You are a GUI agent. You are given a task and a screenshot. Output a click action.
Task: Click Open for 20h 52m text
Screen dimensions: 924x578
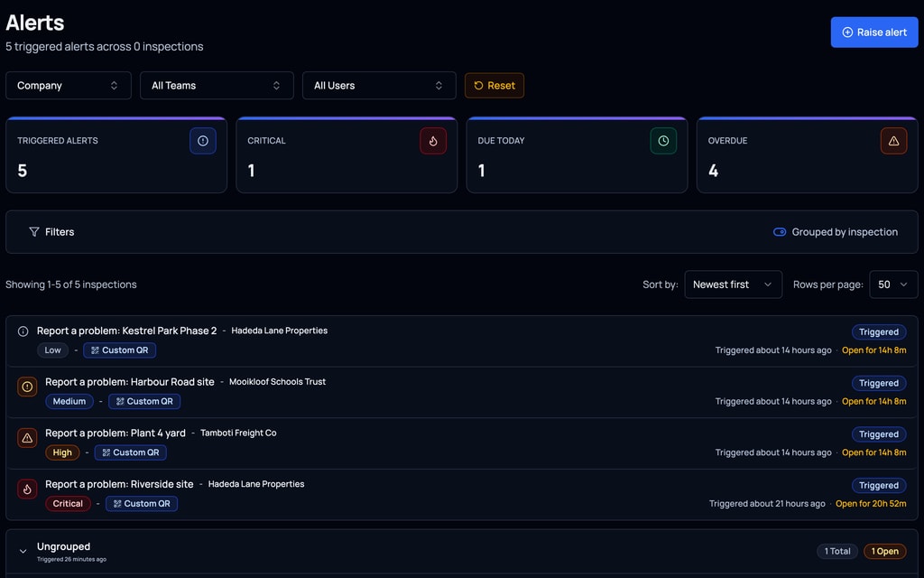(x=871, y=504)
